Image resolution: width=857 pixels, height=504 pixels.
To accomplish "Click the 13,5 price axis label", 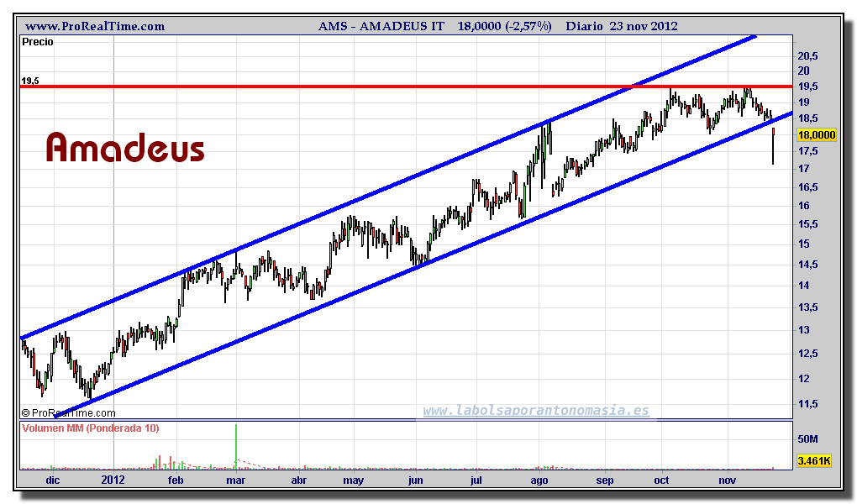I will point(807,307).
